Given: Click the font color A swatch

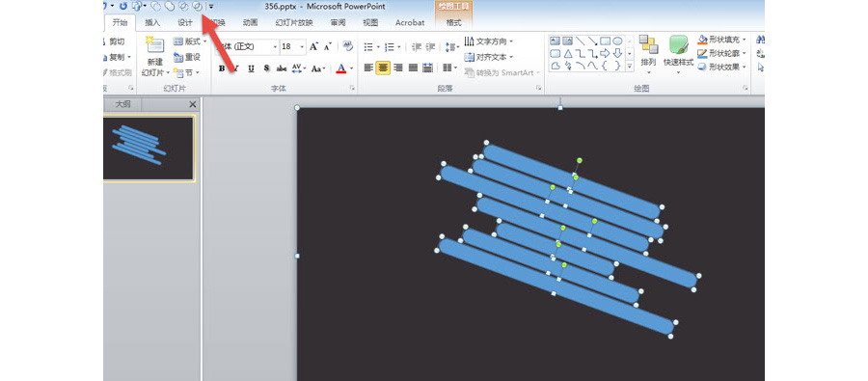Looking at the screenshot, I should (341, 68).
